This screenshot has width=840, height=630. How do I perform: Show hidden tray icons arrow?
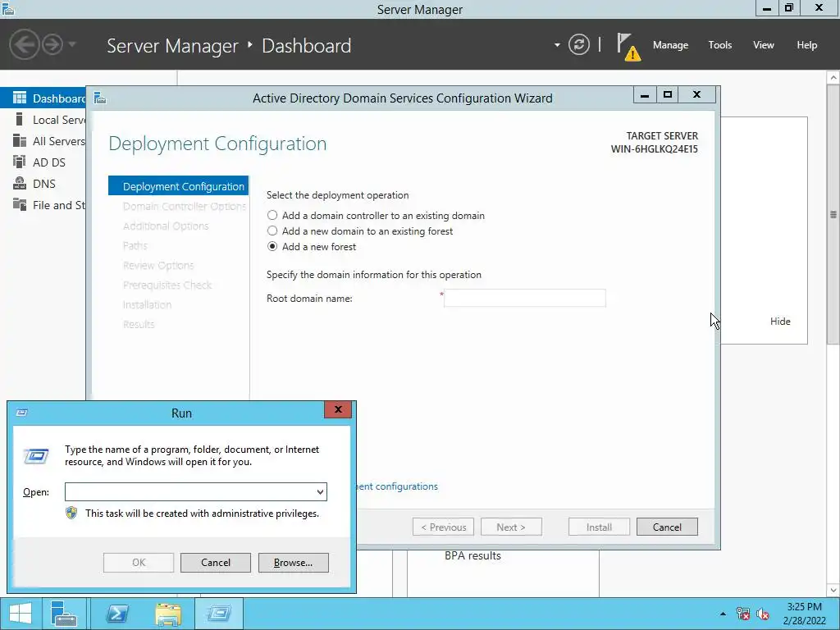723,614
